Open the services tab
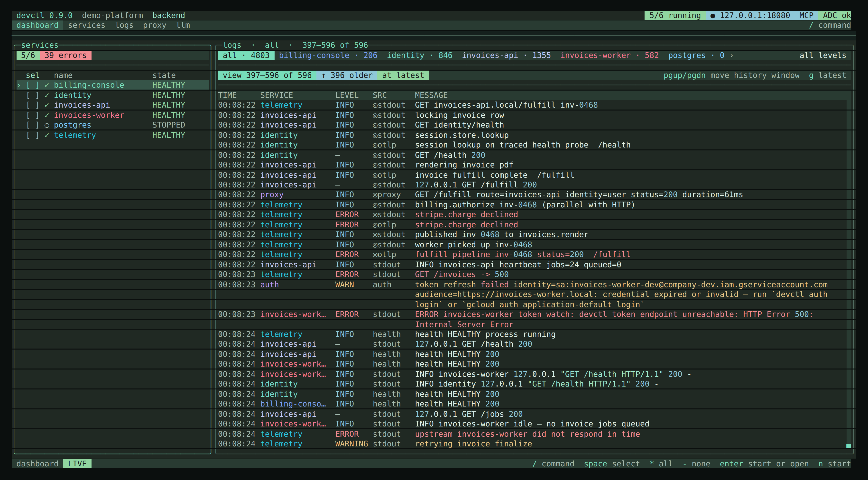Screen dimensions: 868x480 click(x=87, y=25)
